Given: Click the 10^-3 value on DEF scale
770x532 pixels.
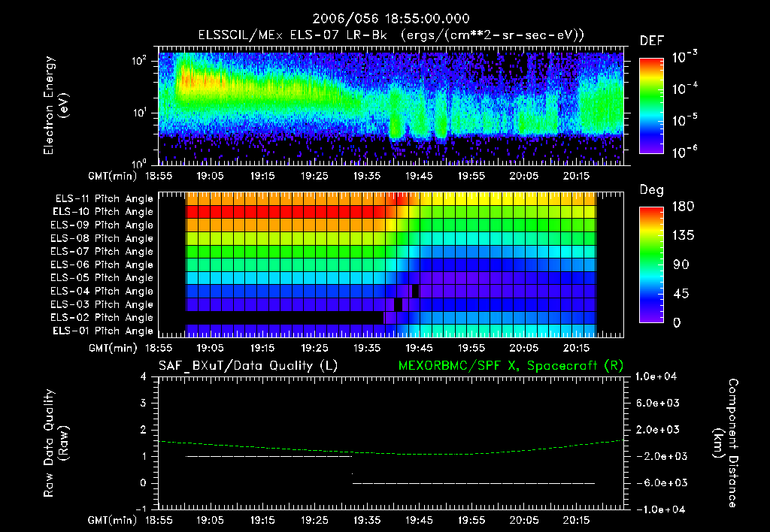Looking at the screenshot, I should coord(684,56).
